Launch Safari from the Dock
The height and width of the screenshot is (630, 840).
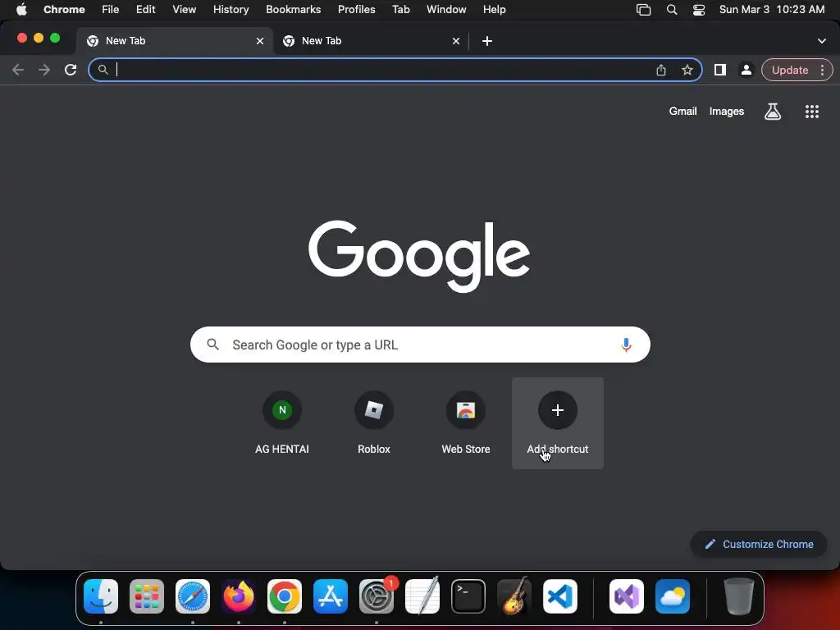pyautogui.click(x=193, y=596)
